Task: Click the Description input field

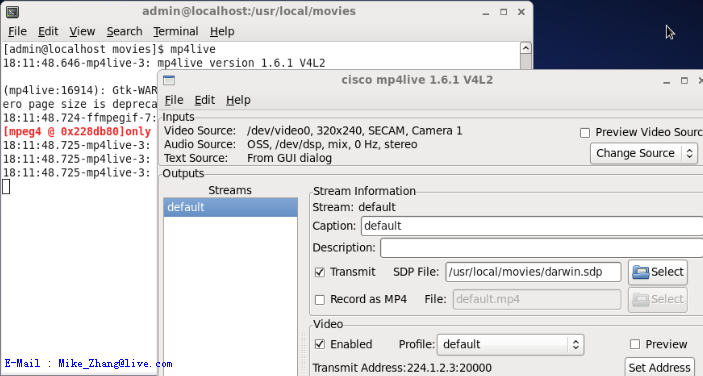Action: coord(542,248)
